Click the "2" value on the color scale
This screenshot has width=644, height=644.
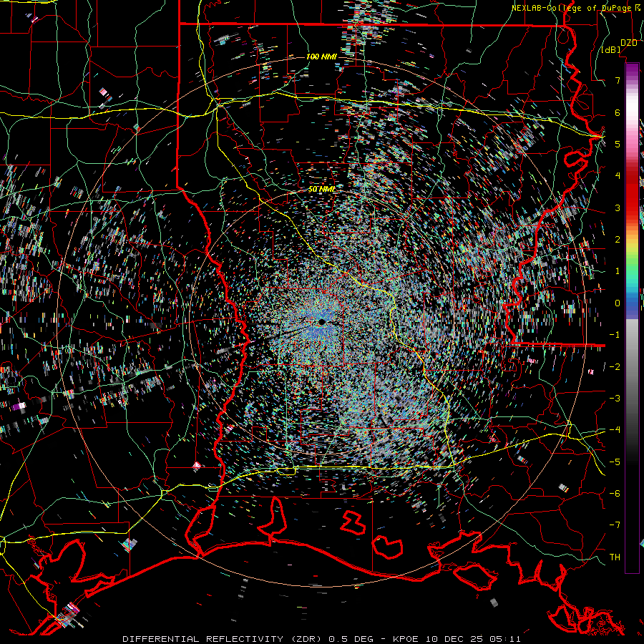tap(618, 240)
